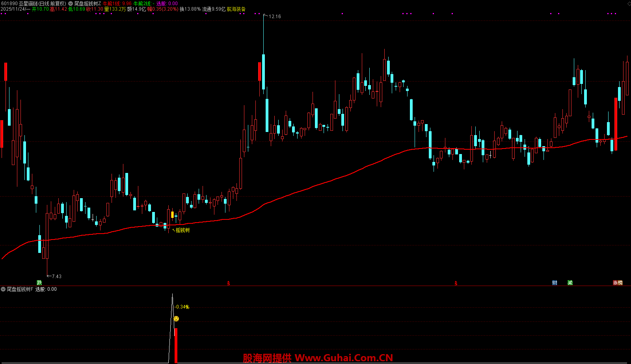Click the first red S marker below chart
Viewport: 631px width, 364px height.
point(229,283)
